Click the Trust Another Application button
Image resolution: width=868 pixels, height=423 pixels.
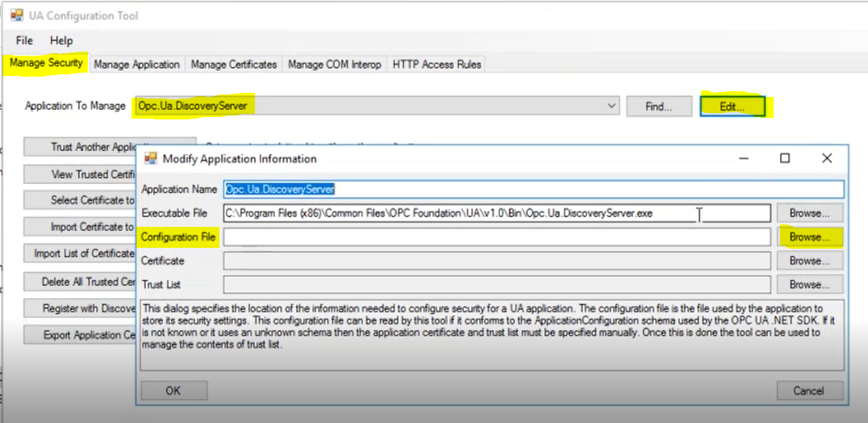point(81,147)
